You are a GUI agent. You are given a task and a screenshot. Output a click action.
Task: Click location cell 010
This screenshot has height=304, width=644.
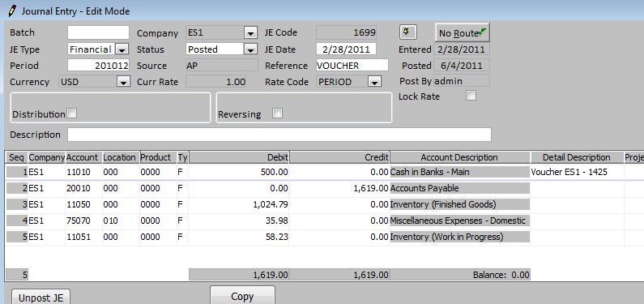point(121,221)
